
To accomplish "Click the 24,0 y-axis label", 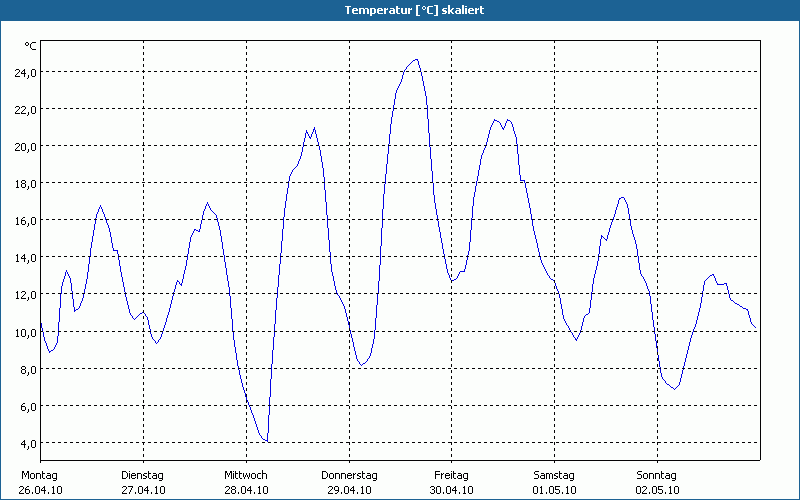I will (25, 73).
